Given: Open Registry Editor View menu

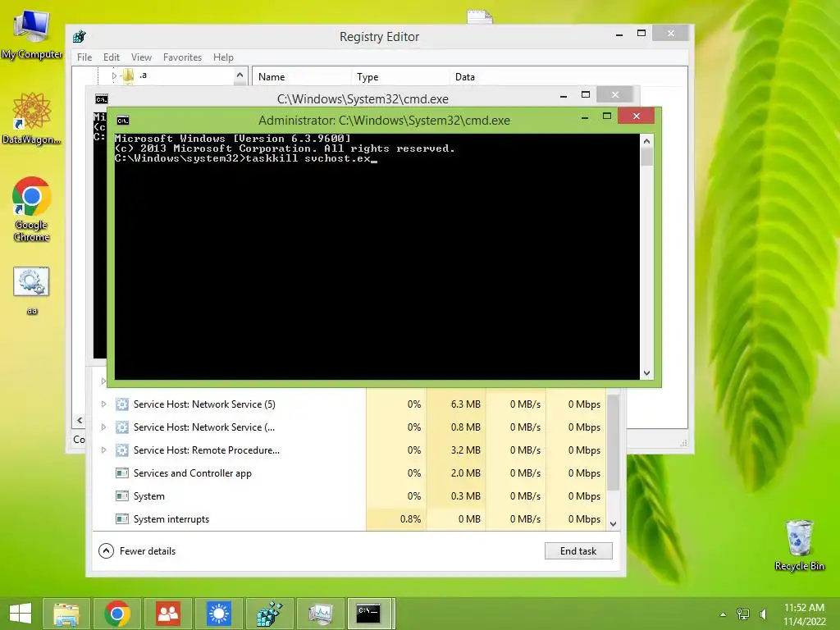Looking at the screenshot, I should (x=141, y=57).
